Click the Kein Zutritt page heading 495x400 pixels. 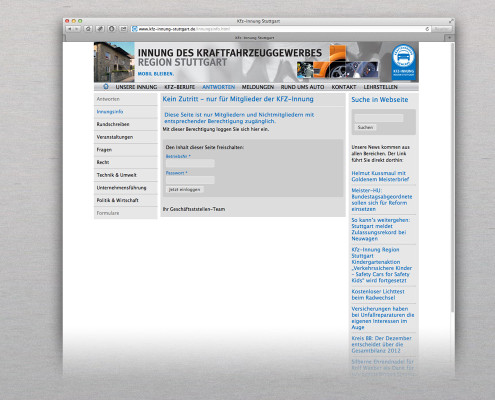point(238,99)
